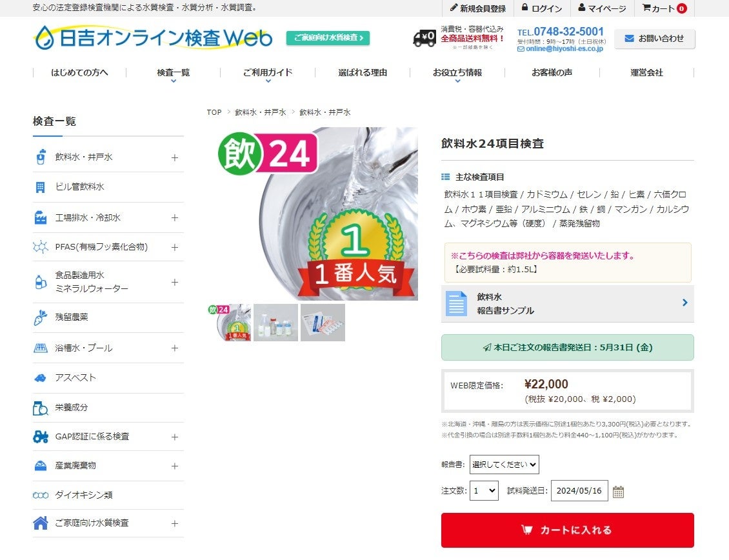
Task: Select the sample bottles thumbnail image
Action: coord(275,323)
